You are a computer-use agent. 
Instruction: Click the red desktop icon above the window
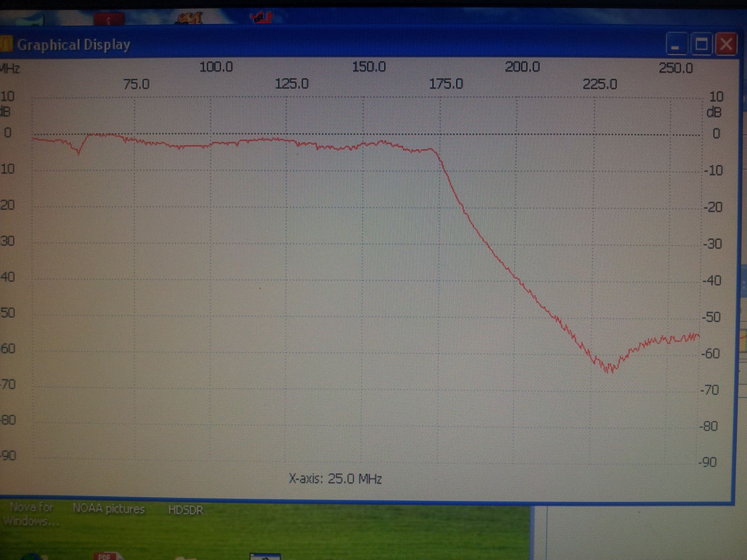point(109,19)
